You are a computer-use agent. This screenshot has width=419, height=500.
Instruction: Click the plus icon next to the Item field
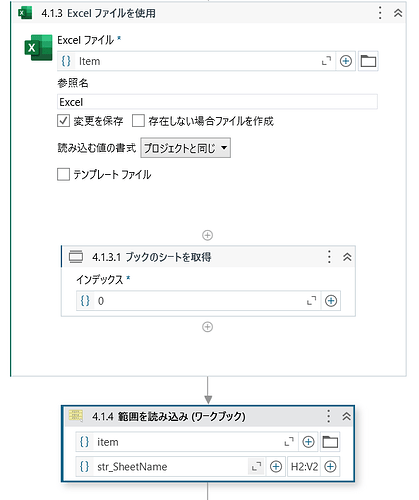[x=346, y=61]
